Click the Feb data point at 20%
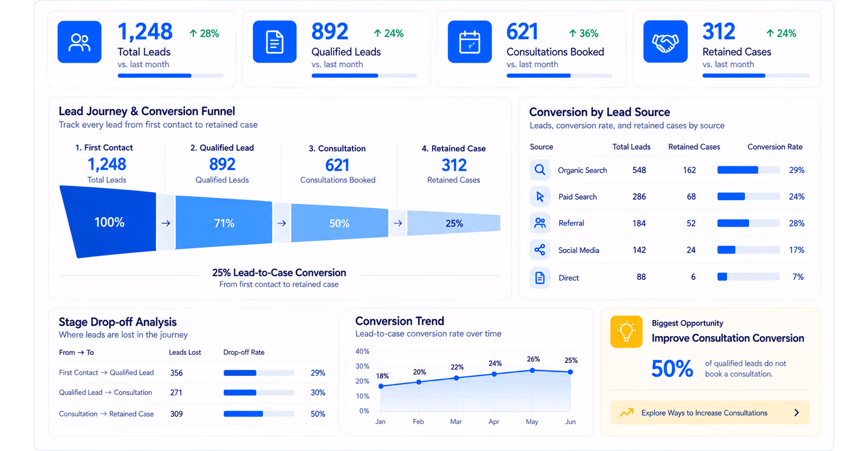The image size is (868, 451). tap(418, 382)
